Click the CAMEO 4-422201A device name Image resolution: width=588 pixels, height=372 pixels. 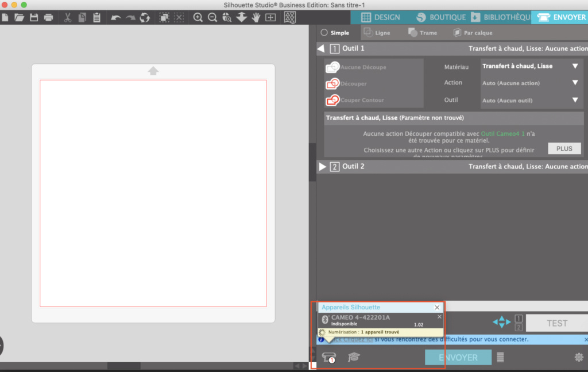361,317
